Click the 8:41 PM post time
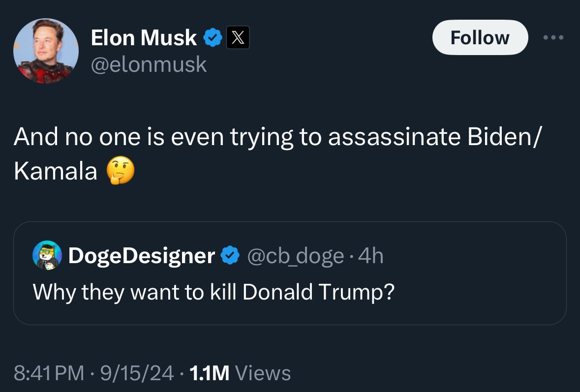Viewport: 580px width, 392px height. [x=49, y=373]
